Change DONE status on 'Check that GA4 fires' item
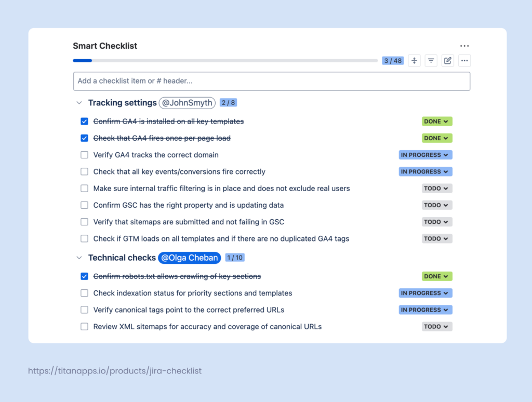This screenshot has width=532, height=402. tap(436, 138)
